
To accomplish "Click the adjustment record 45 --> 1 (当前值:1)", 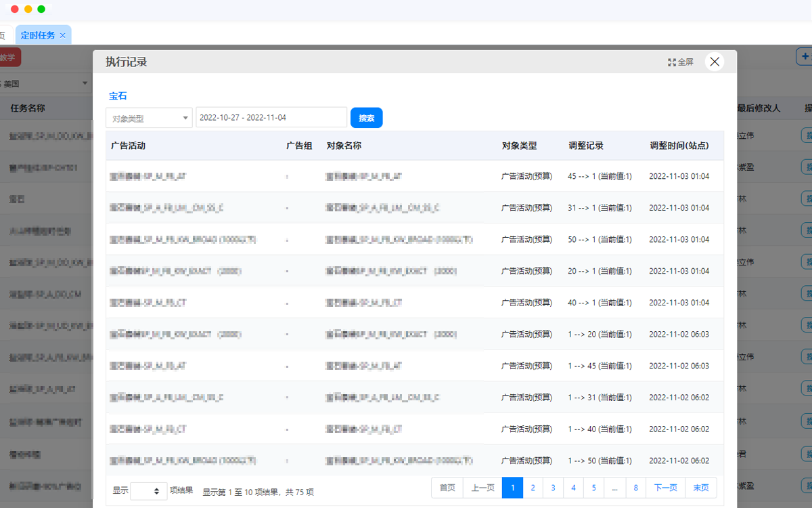I will pyautogui.click(x=600, y=176).
